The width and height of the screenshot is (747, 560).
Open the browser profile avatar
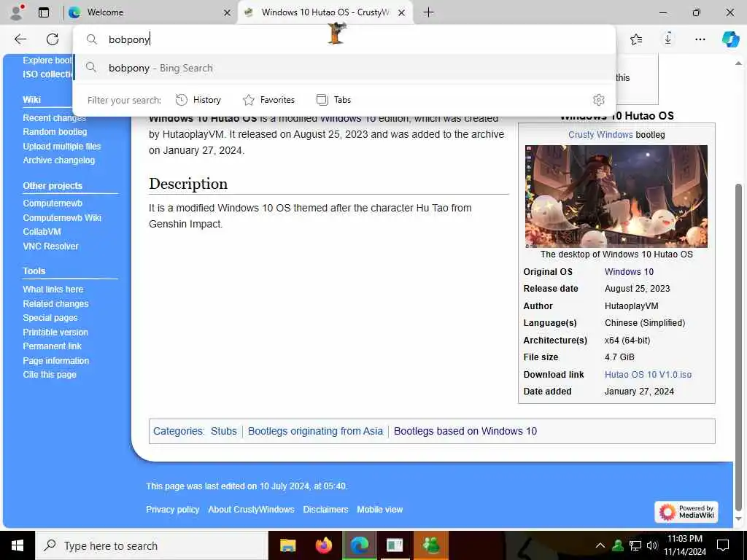tap(17, 12)
